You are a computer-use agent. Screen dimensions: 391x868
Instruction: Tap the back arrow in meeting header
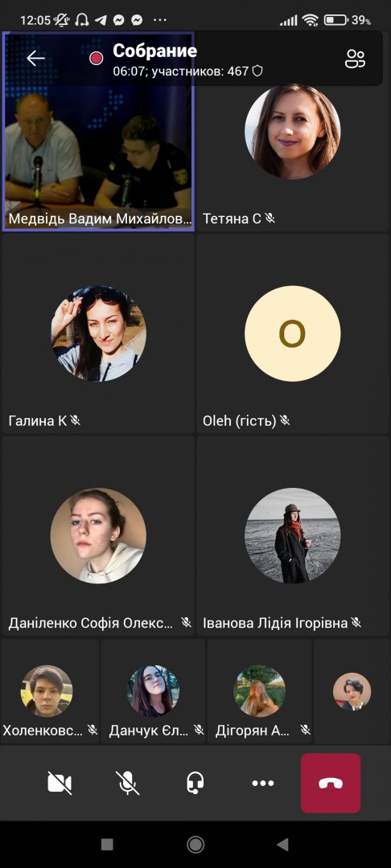coord(35,58)
